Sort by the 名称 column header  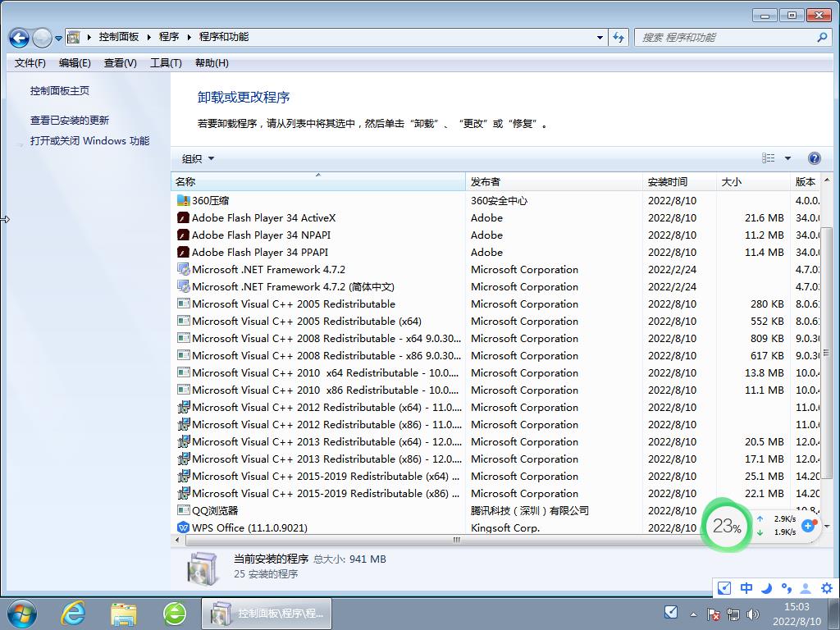click(x=318, y=181)
